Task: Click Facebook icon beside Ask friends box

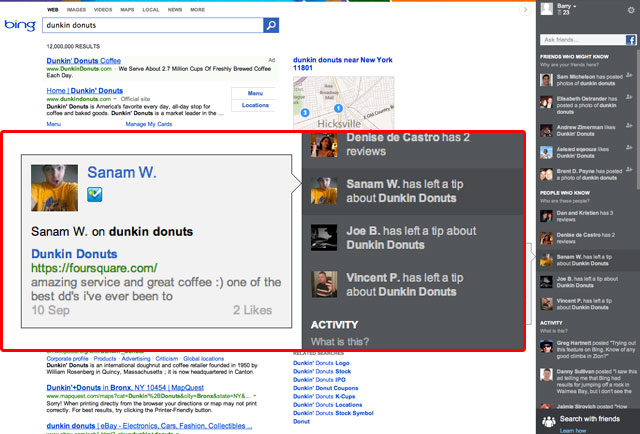Action: point(631,40)
